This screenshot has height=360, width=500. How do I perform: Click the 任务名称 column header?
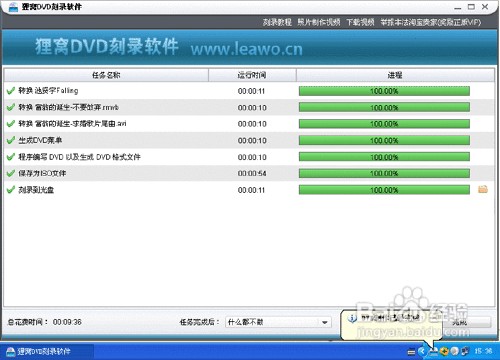pos(106,75)
